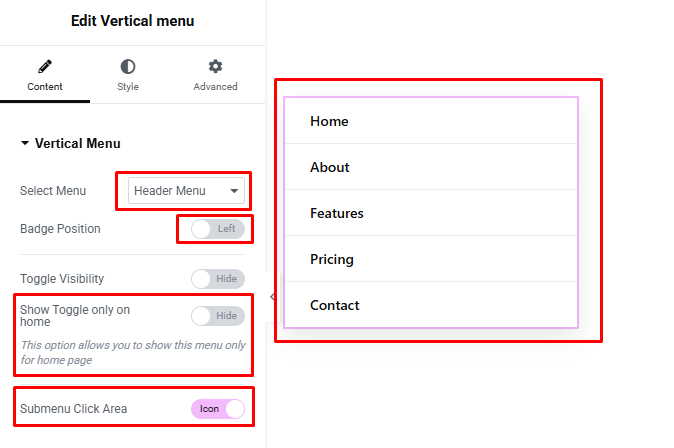Image resolution: width=674 pixels, height=448 pixels.
Task: Switch to the Style tab label
Action: click(x=128, y=87)
